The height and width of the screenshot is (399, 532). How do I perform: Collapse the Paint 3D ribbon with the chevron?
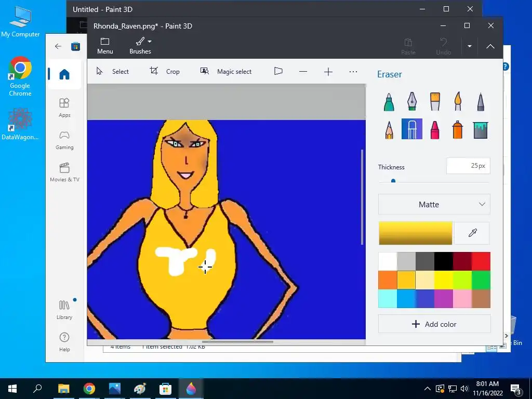[x=490, y=46]
